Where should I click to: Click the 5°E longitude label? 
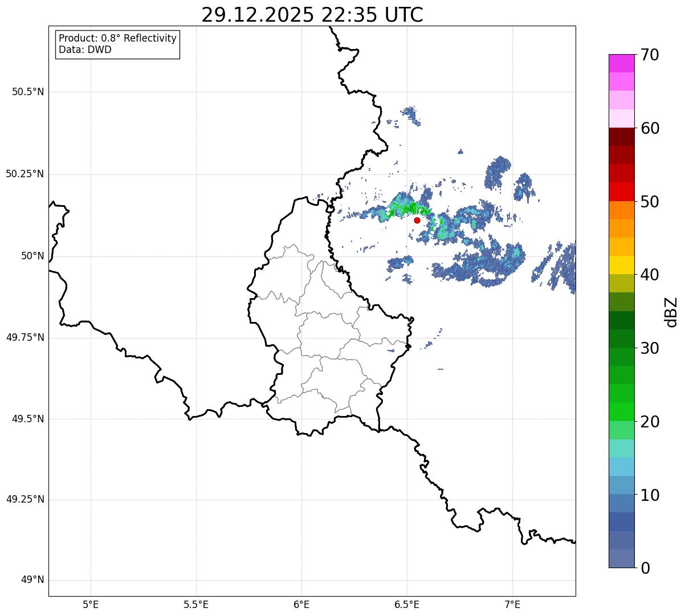[x=91, y=605]
